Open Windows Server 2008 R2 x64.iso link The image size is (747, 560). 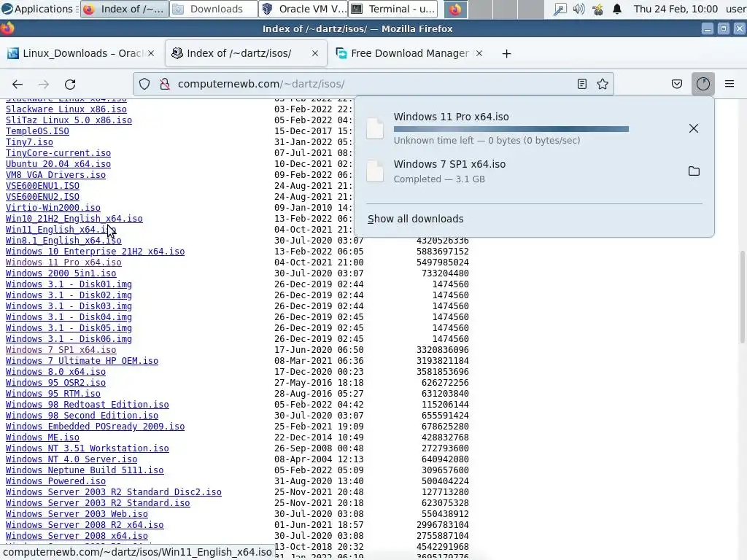[85, 525]
